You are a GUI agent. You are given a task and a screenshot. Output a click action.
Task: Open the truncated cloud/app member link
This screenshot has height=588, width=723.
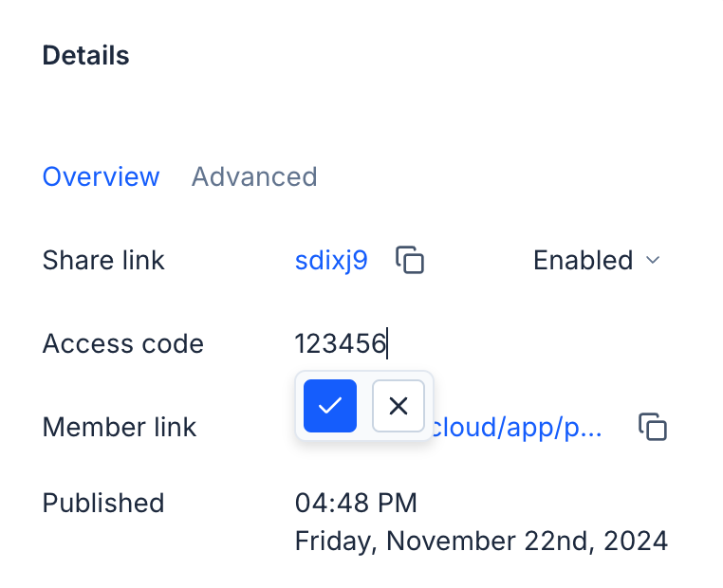point(517,427)
